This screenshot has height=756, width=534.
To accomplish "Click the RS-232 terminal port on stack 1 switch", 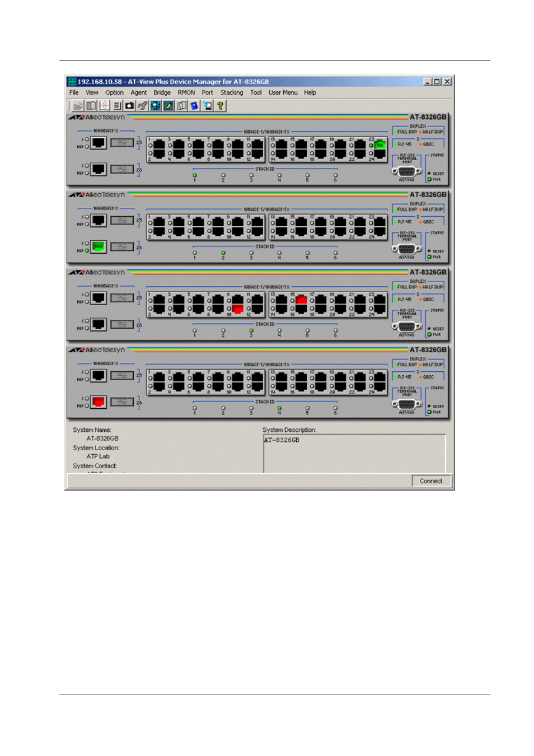I will tap(407, 171).
